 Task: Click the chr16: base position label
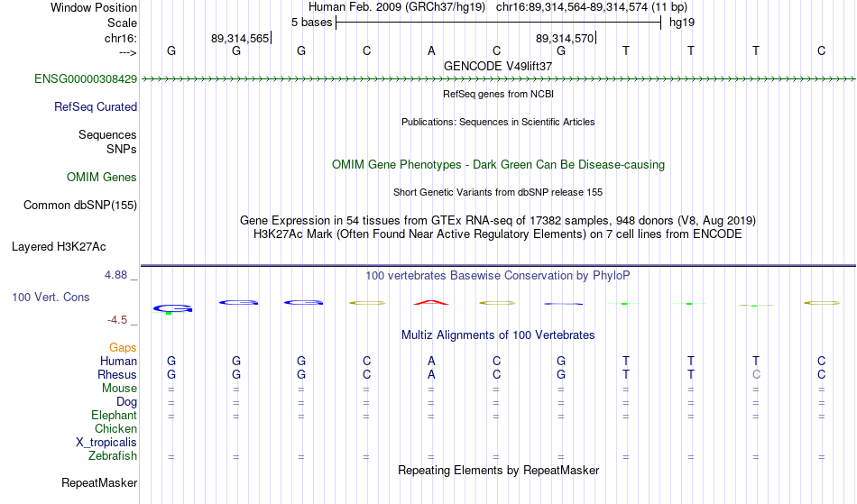click(x=121, y=38)
